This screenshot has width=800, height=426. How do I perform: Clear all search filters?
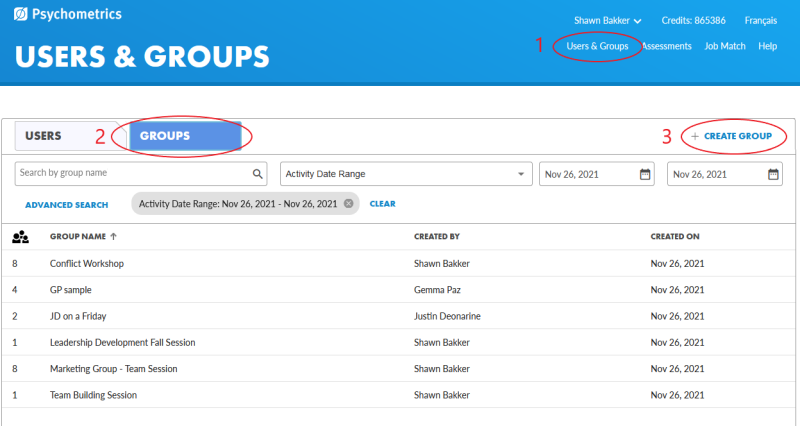click(382, 204)
